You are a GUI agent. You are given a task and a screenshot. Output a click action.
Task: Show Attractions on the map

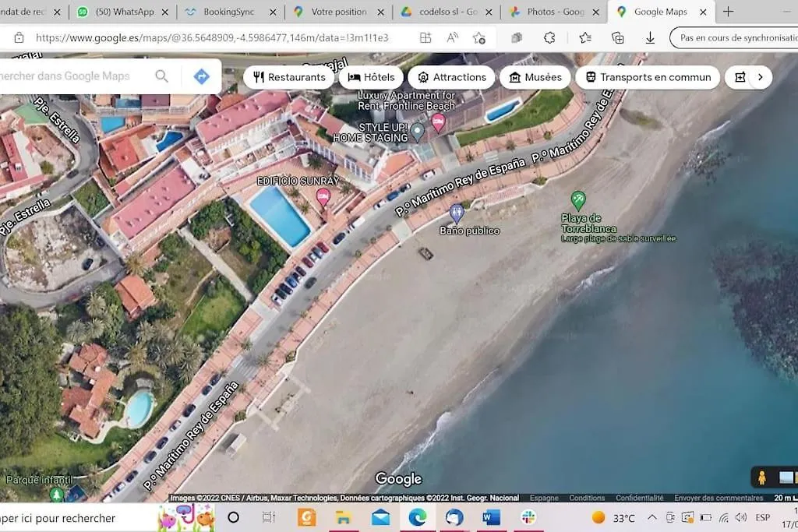coord(451,77)
